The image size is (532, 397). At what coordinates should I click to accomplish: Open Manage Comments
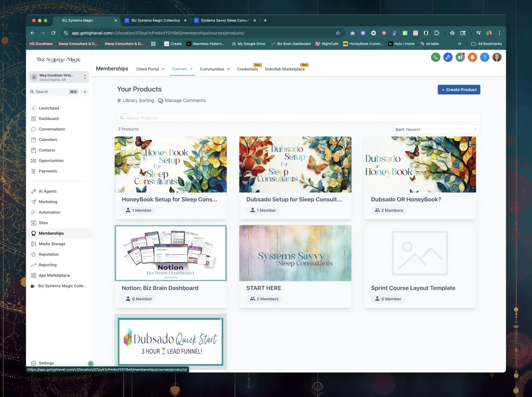182,101
